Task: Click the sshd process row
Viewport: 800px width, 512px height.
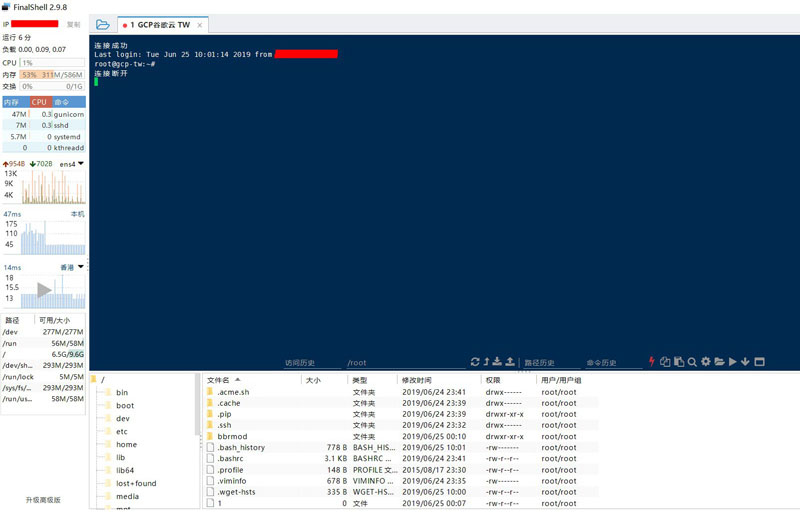Action: (x=44, y=125)
